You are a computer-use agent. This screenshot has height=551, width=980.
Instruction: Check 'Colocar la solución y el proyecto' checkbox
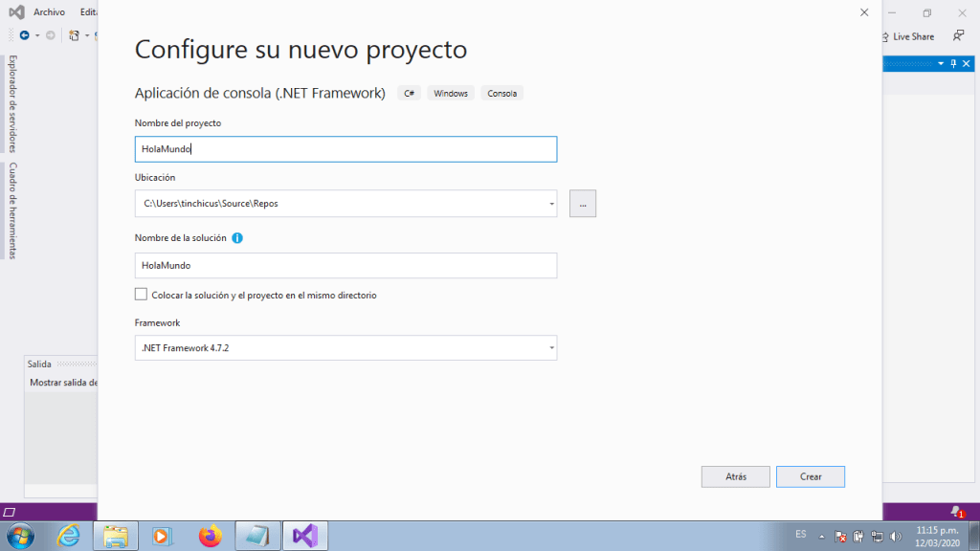point(142,295)
